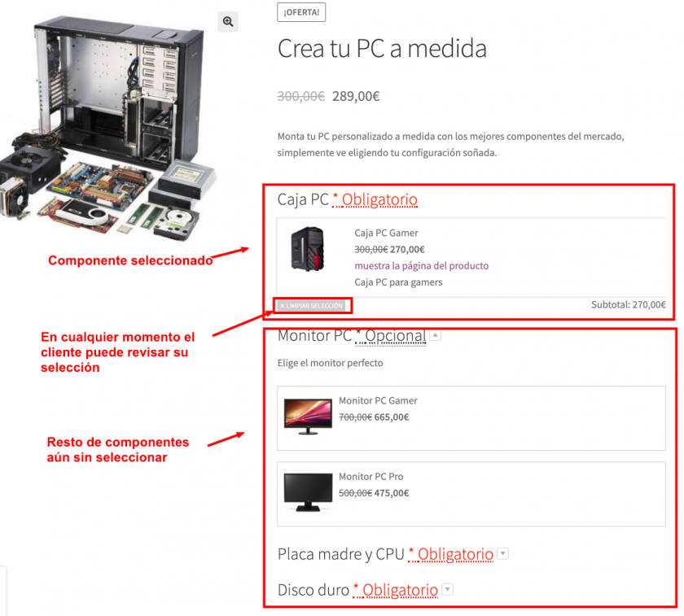
Task: Click the Disco duro Obligatorio label
Action: click(x=395, y=590)
